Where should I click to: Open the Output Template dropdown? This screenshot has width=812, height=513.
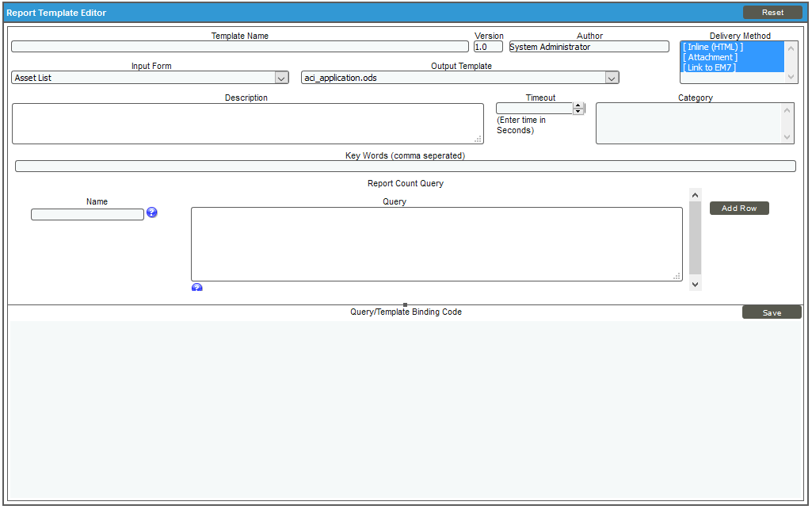(x=611, y=77)
